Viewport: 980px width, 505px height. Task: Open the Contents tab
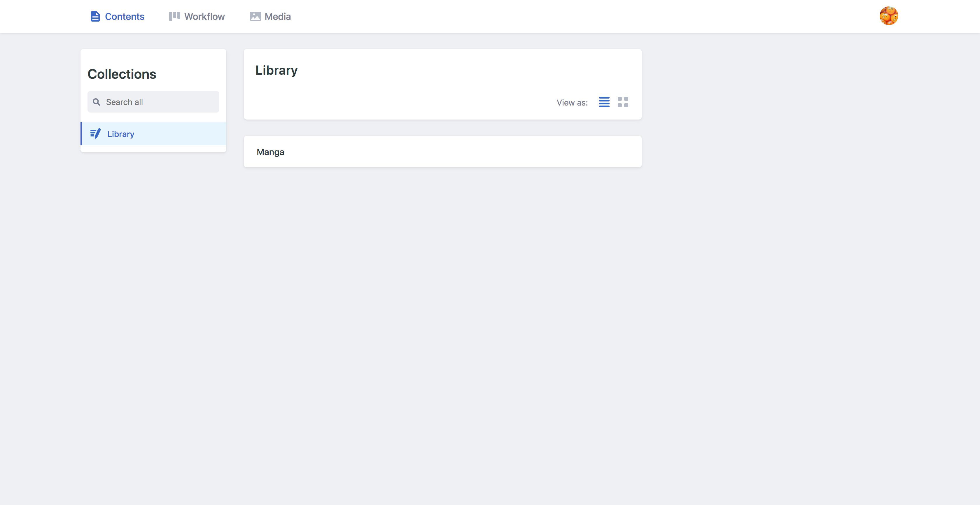coord(118,16)
